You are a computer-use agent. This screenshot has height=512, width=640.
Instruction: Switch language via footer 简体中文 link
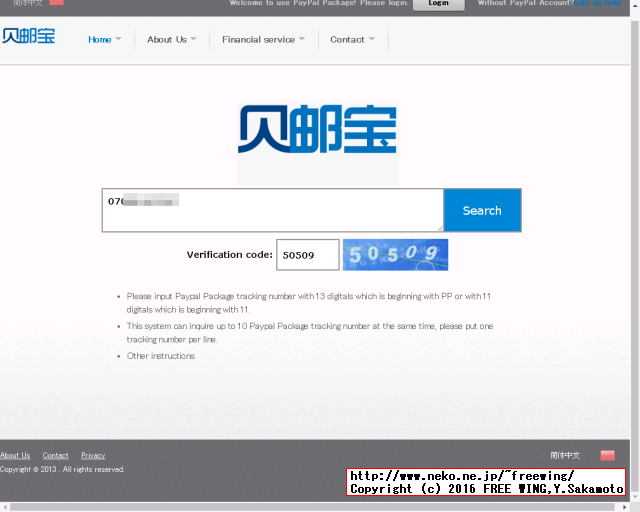coord(565,455)
